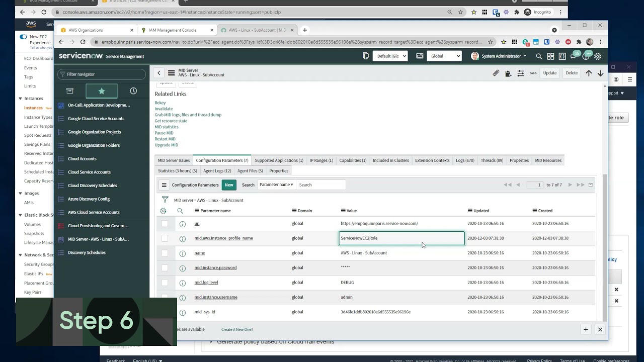Open the Default update set dropdown
Image resolution: width=644 pixels, height=362 pixels.
[x=390, y=56]
